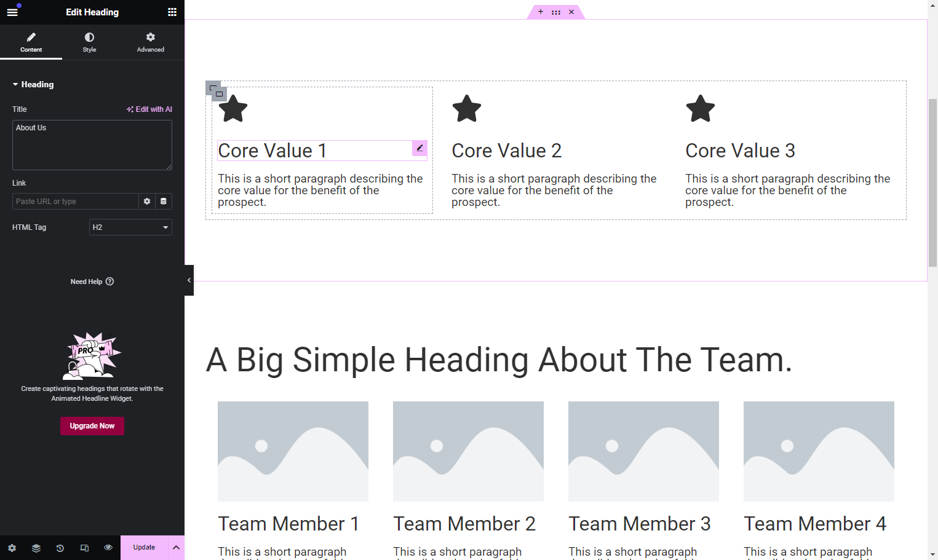938x560 pixels.
Task: Select the Core Value 3 star icon
Action: (701, 109)
